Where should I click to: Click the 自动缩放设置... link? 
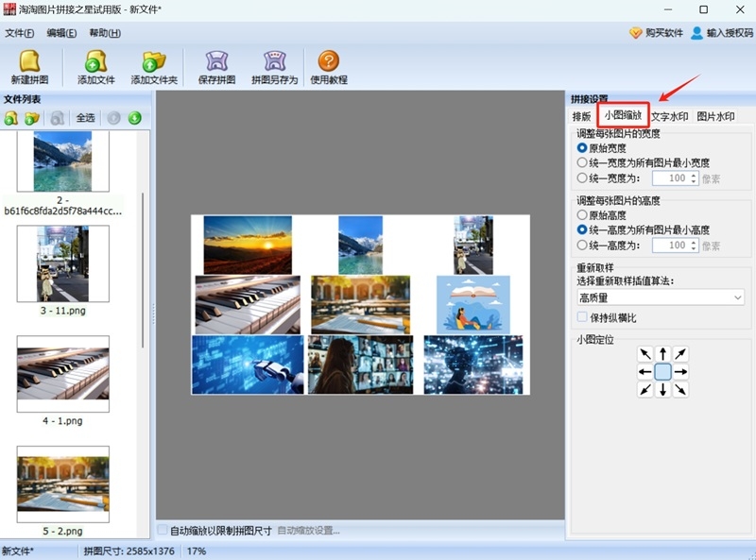click(309, 531)
